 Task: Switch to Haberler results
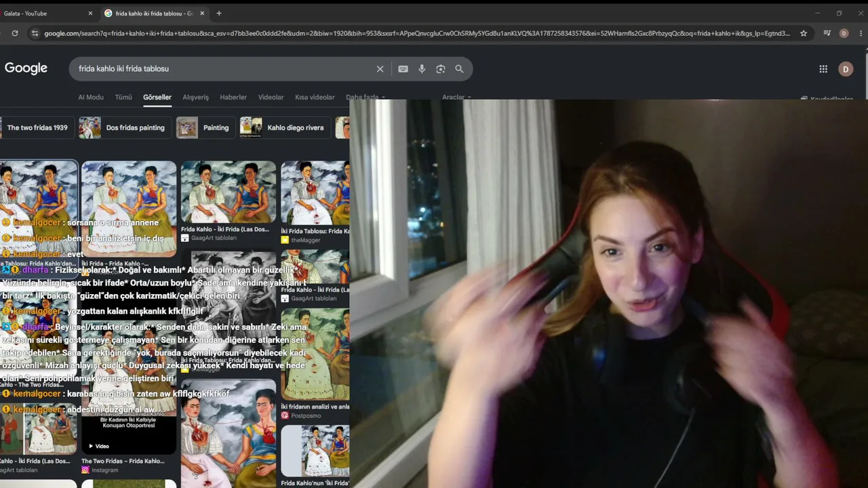tap(233, 97)
